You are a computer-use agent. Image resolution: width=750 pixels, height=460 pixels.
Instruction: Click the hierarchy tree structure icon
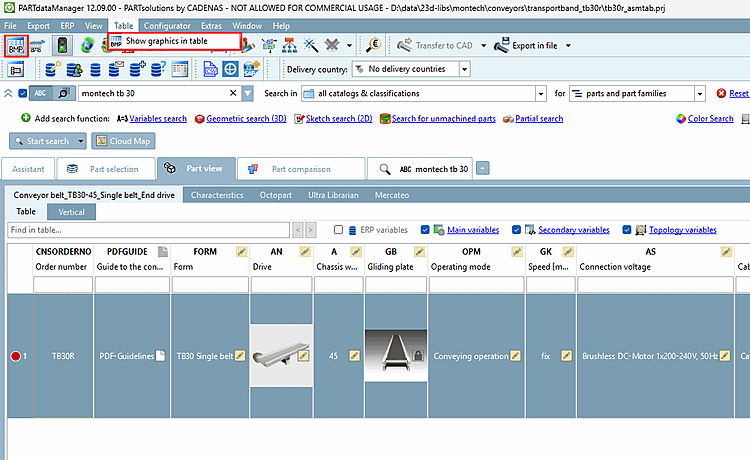coord(289,45)
